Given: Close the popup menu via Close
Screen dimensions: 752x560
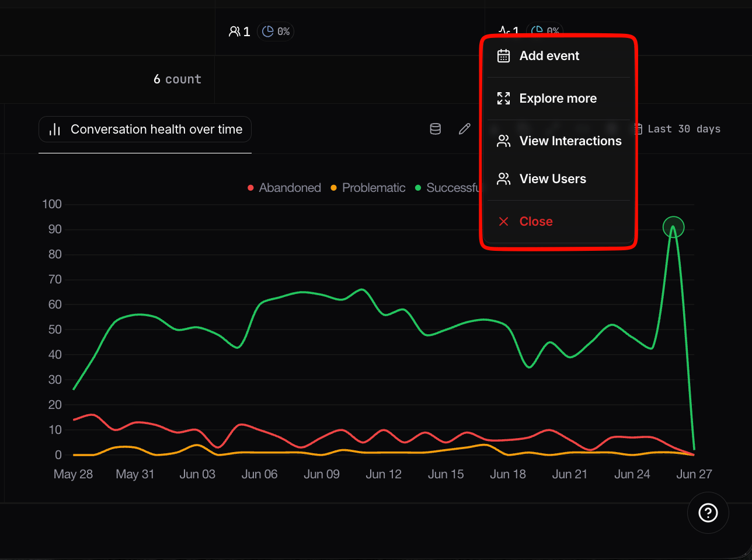Looking at the screenshot, I should tap(558, 222).
